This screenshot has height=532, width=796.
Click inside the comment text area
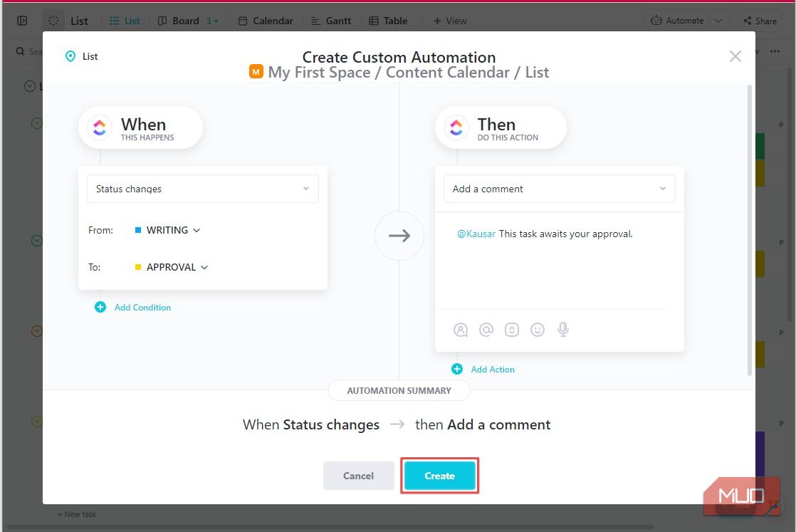tap(559, 267)
